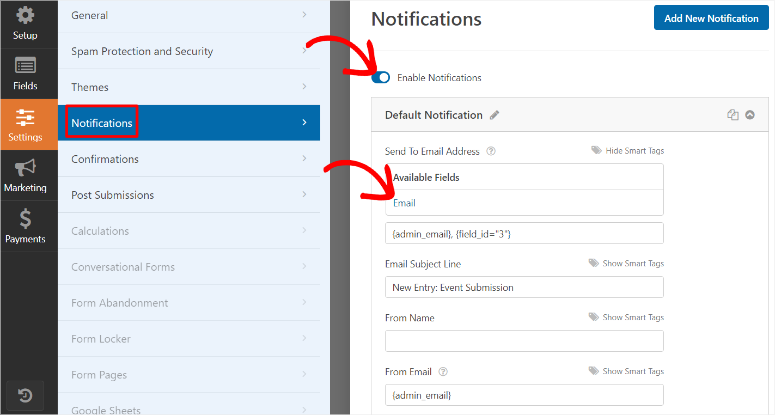Open the Fields panel icon
775x415 pixels.
[25, 73]
